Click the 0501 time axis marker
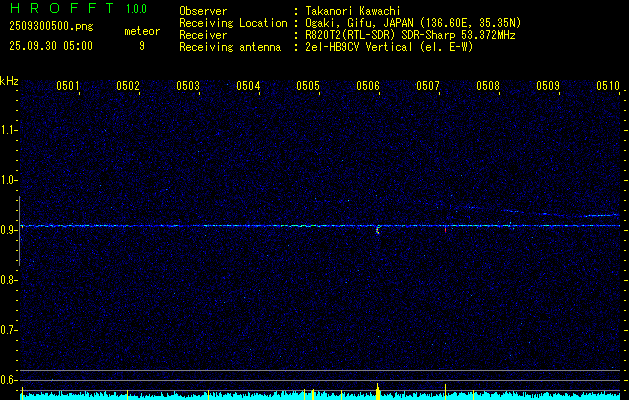 [67, 86]
